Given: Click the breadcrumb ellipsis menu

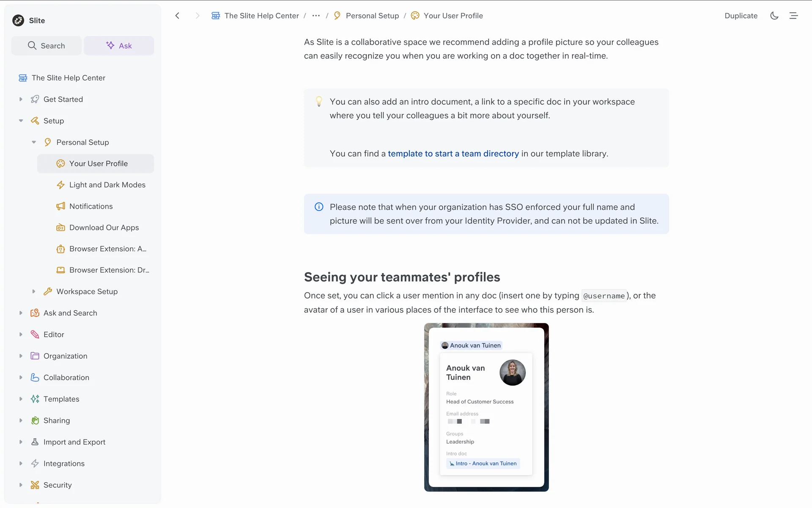Looking at the screenshot, I should [316, 16].
